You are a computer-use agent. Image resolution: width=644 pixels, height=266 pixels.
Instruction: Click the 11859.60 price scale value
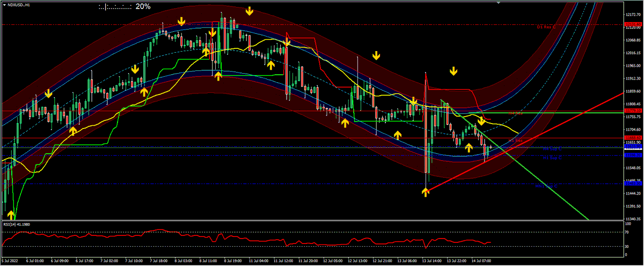pos(634,91)
